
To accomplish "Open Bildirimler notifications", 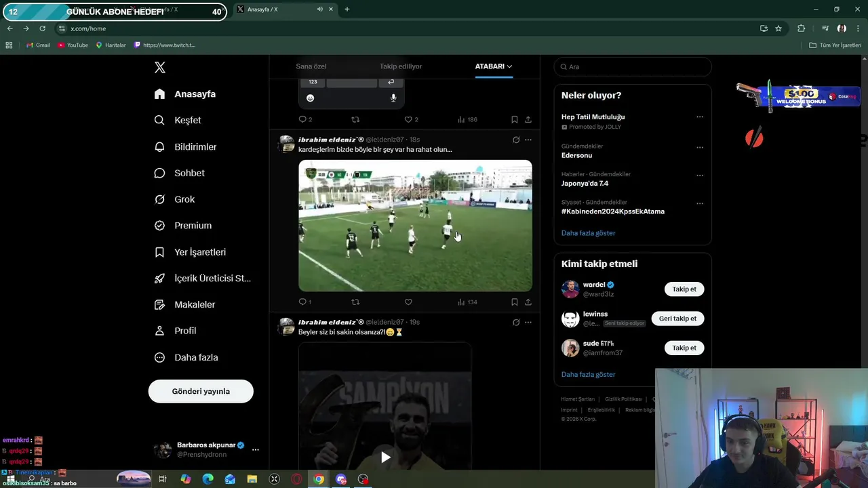I will point(185,146).
